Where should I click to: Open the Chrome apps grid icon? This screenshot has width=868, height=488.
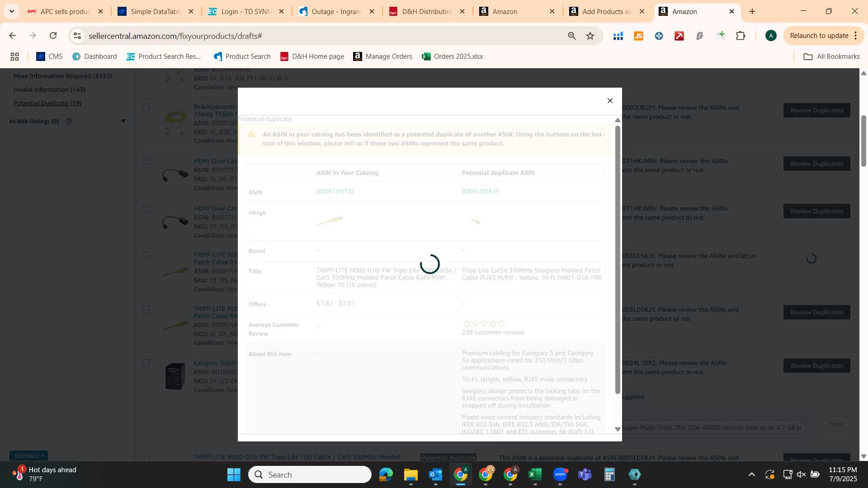[x=14, y=56]
